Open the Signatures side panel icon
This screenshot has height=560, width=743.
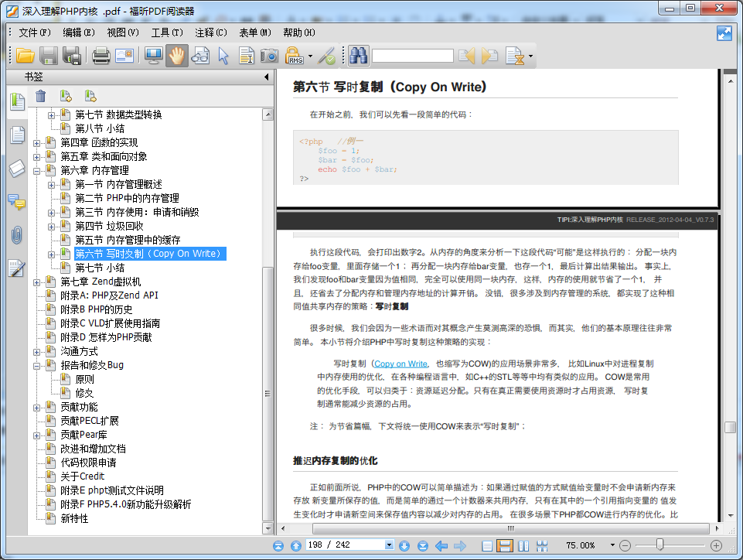17,268
